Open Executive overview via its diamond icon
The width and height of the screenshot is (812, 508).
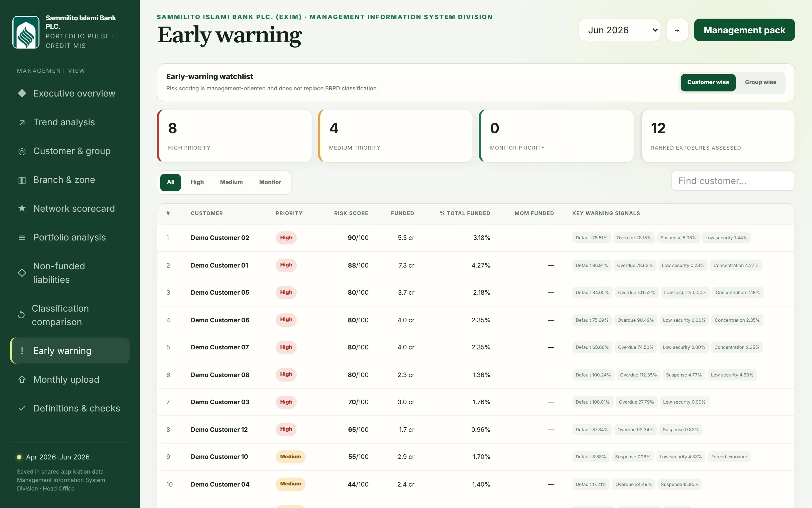pyautogui.click(x=22, y=93)
